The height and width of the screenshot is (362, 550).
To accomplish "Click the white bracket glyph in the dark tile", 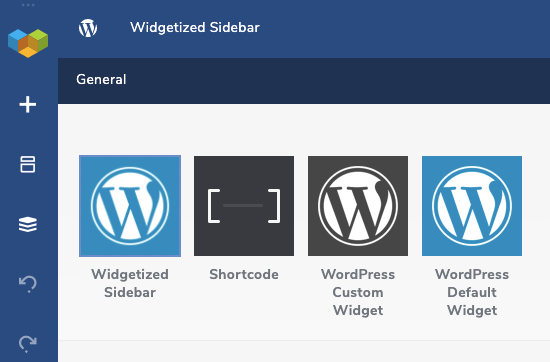I will point(244,206).
